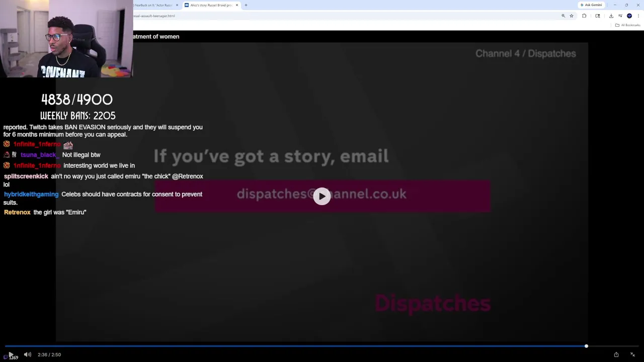644x362 pixels.
Task: Seek by clicking the played portion of timeline
Action: [295, 346]
